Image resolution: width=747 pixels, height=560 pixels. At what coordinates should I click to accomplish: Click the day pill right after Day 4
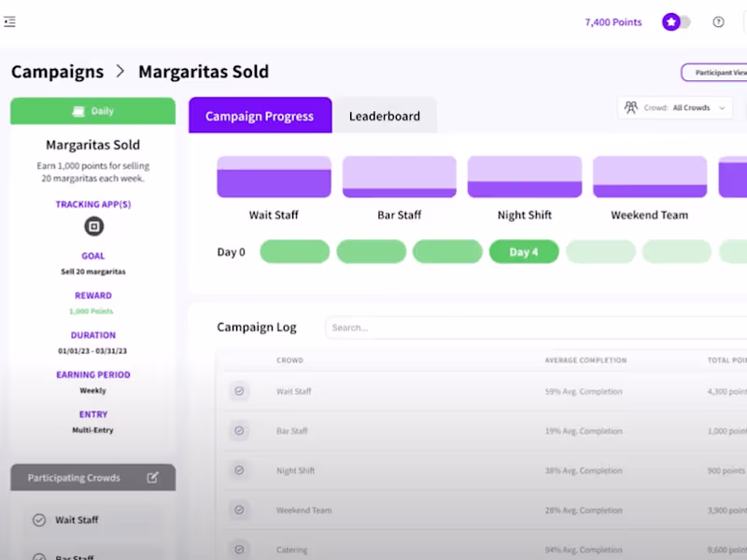tap(600, 251)
